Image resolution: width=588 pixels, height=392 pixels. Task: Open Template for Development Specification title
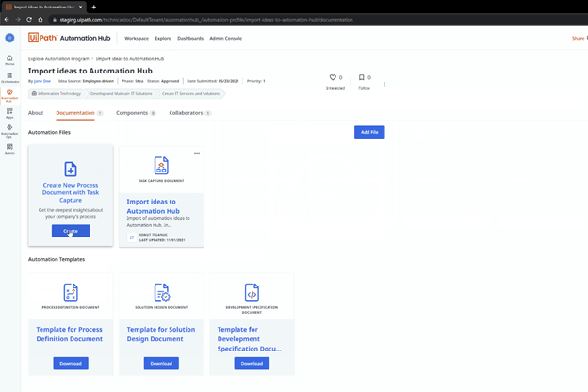[x=249, y=339]
